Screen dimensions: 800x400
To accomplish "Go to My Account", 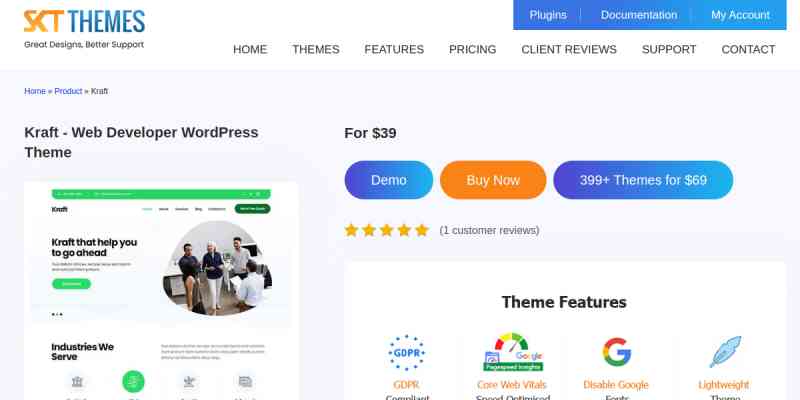I will pos(740,15).
